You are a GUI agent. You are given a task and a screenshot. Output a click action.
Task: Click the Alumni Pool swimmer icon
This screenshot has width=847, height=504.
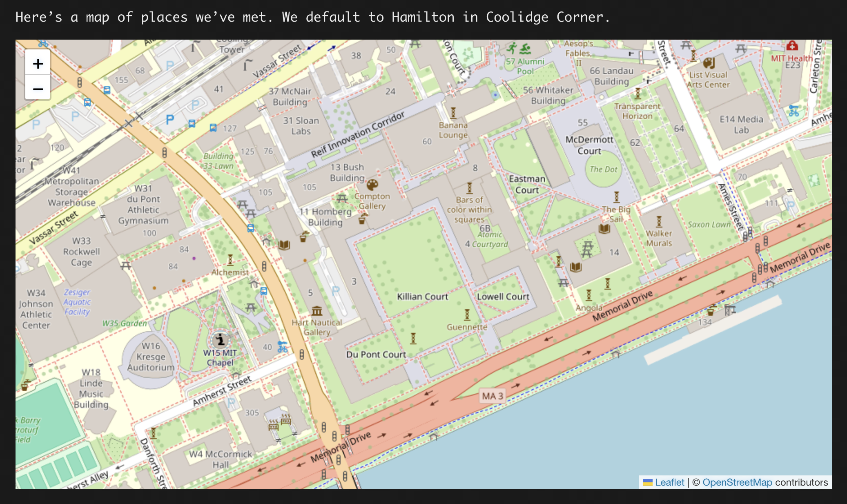525,49
